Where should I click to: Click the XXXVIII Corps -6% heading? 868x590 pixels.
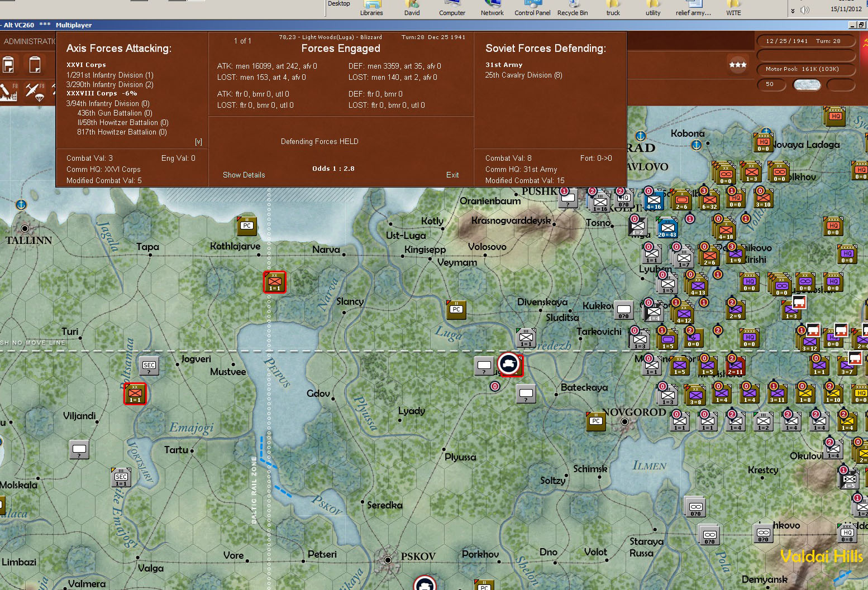tap(102, 93)
